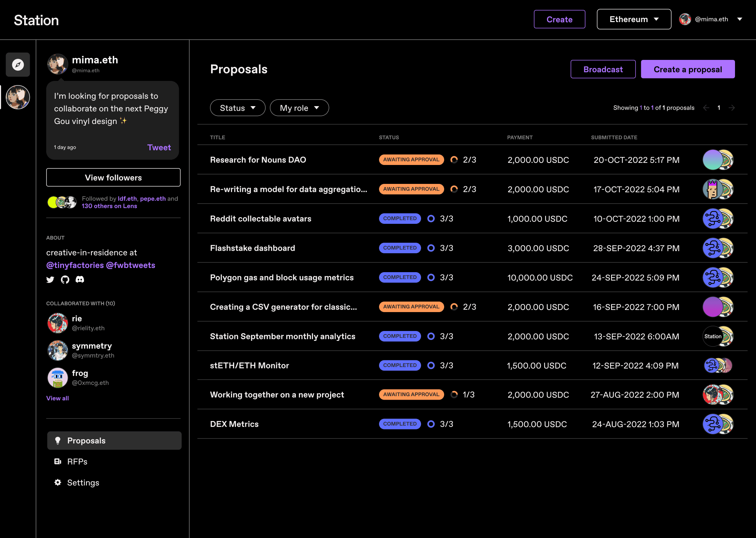Click the Settings gear icon
Image resolution: width=756 pixels, height=538 pixels.
(58, 482)
